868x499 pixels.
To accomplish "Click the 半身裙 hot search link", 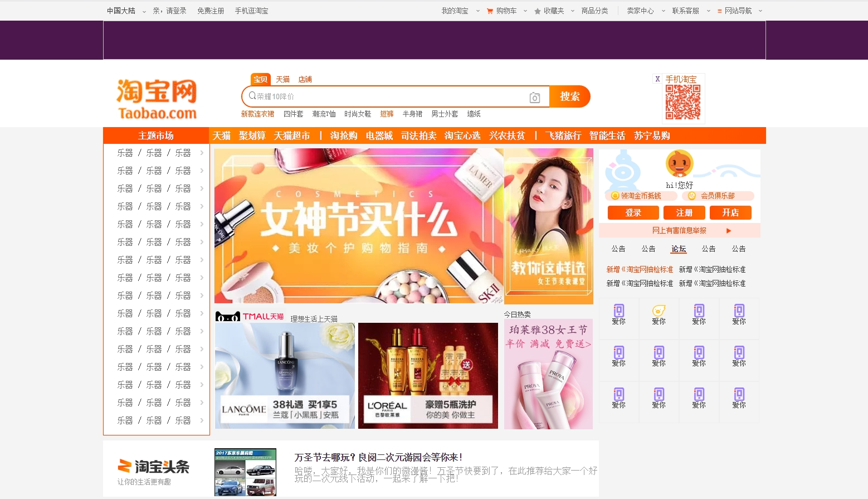I will click(413, 114).
